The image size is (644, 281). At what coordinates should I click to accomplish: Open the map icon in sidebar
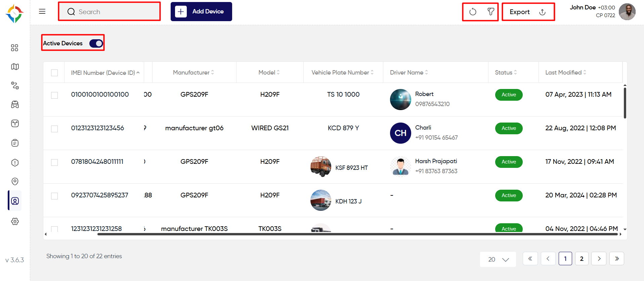[15, 66]
